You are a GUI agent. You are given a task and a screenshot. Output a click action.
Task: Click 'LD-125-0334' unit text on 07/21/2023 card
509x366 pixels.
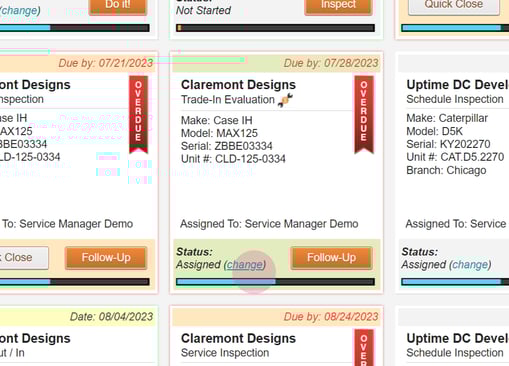(x=30, y=157)
